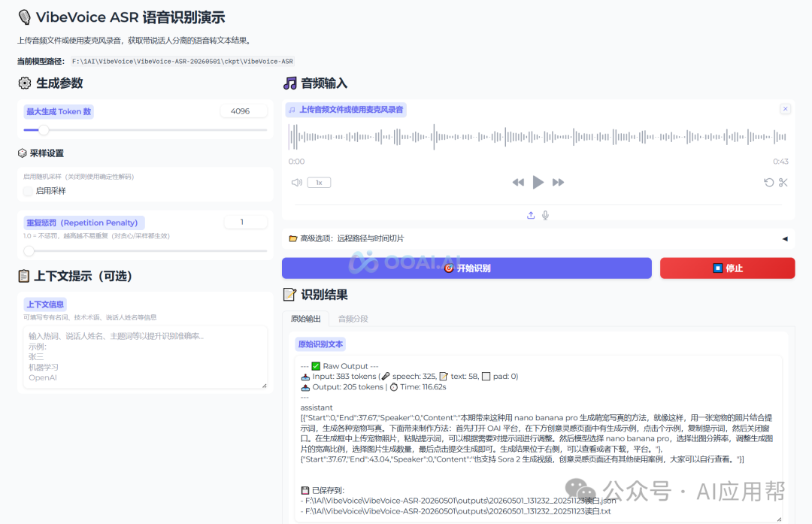The height and width of the screenshot is (524, 812).
Task: Undo audio edits icon
Action: point(768,182)
